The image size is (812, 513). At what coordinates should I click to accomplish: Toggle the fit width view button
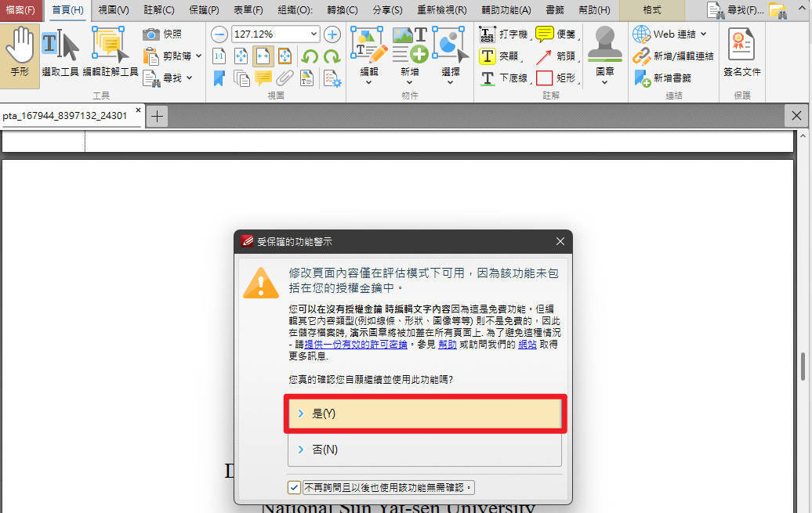[x=263, y=56]
